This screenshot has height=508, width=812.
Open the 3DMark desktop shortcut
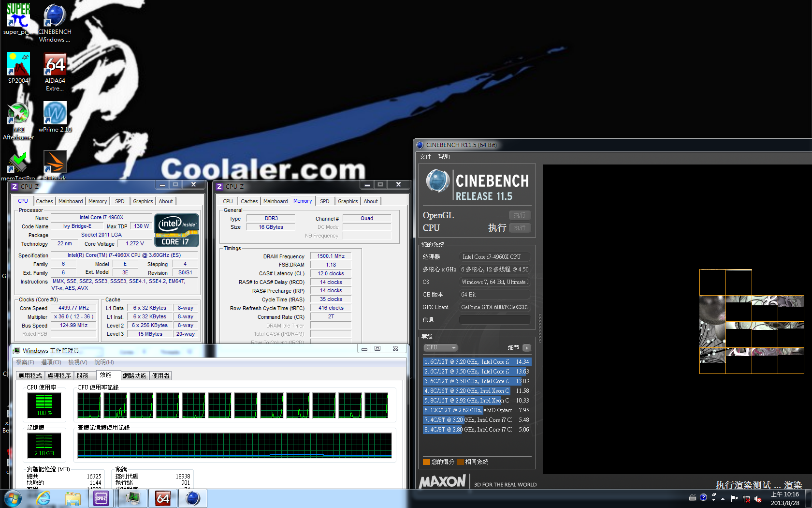coord(55,164)
